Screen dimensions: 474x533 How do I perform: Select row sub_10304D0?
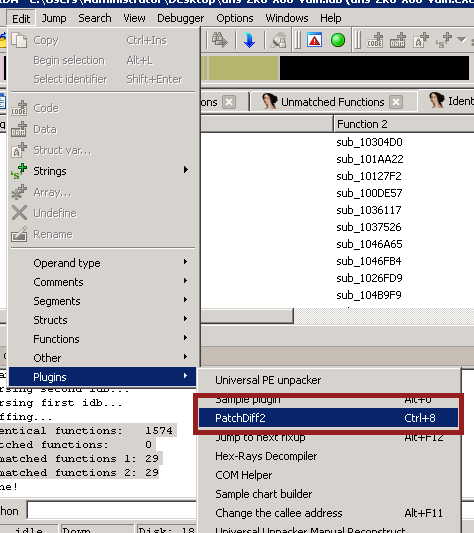point(369,142)
